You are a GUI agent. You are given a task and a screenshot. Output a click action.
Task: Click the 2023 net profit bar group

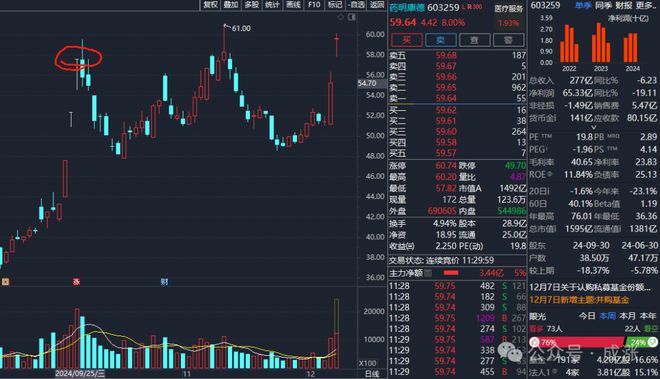[x=601, y=43]
